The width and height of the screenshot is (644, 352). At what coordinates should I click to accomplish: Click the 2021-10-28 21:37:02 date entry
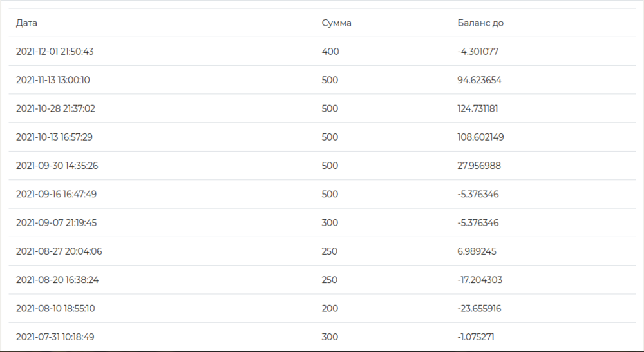click(55, 109)
